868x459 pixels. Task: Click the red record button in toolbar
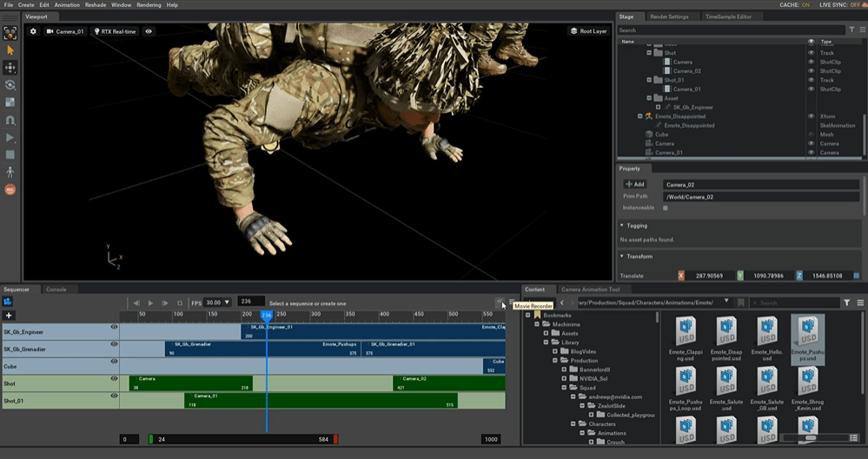pyautogui.click(x=10, y=189)
